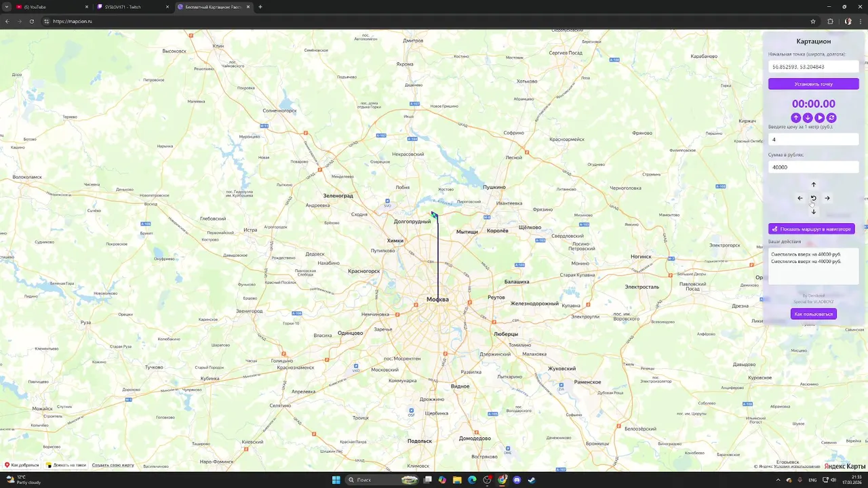Open Windows Start menu
868x488 pixels.
click(336, 480)
